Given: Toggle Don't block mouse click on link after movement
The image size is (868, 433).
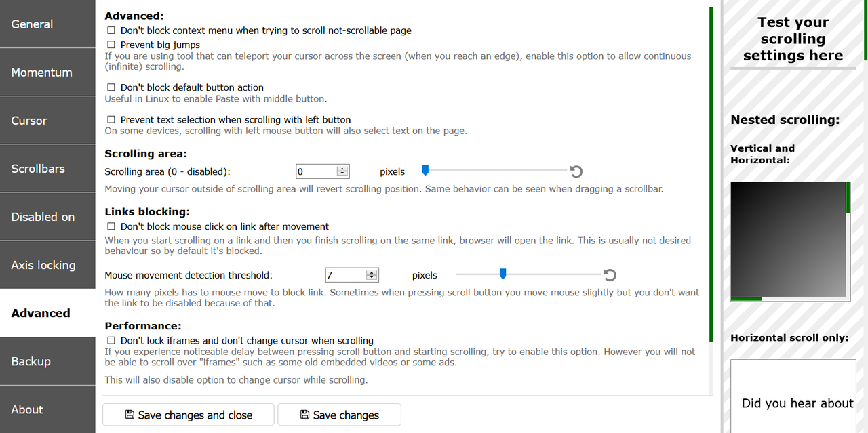Looking at the screenshot, I should point(111,226).
